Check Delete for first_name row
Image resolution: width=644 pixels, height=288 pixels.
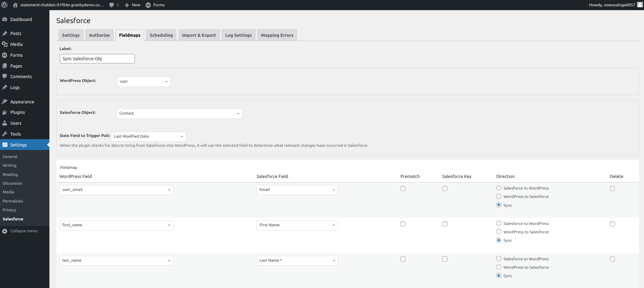tap(612, 224)
